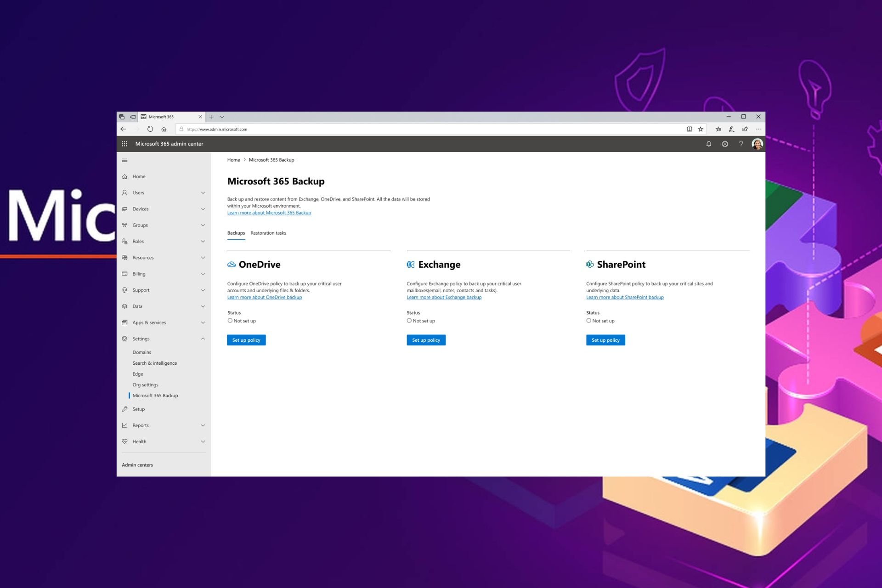Open Learn more about OneDrive backup

click(265, 297)
